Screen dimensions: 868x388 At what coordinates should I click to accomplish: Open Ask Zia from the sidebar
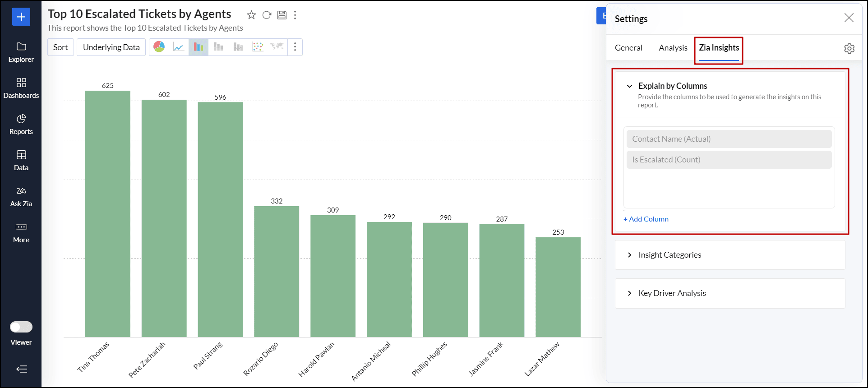pyautogui.click(x=21, y=197)
